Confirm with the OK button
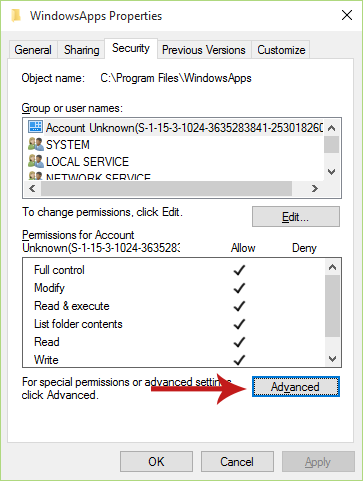Viewport: 363px width, 481px height. tap(156, 462)
